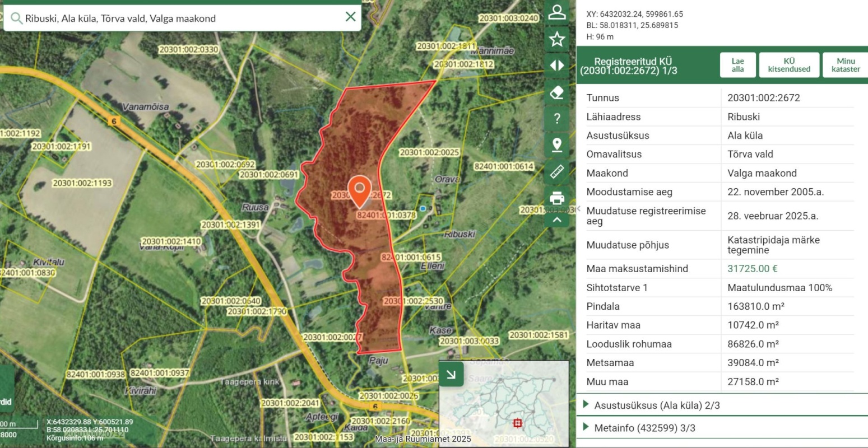Screen dimensions: 868x448
Task: Choose the ruler measurement tool
Action: click(556, 171)
